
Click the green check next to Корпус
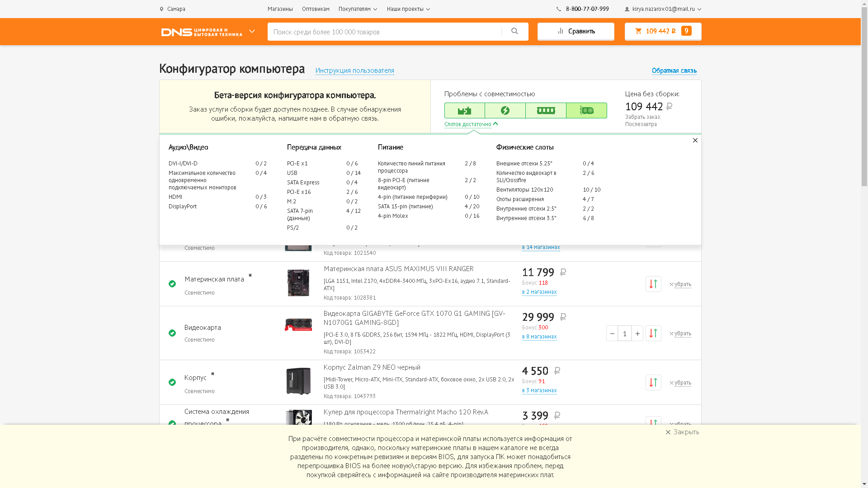click(172, 383)
